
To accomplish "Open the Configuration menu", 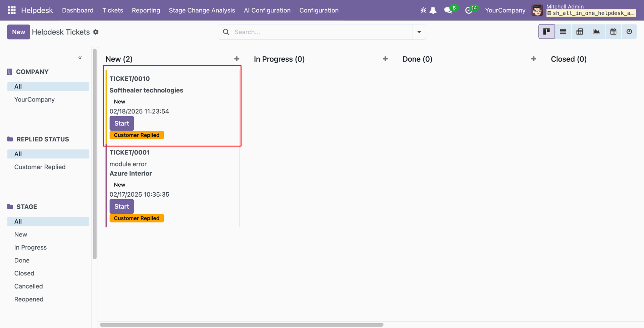I will point(319,10).
